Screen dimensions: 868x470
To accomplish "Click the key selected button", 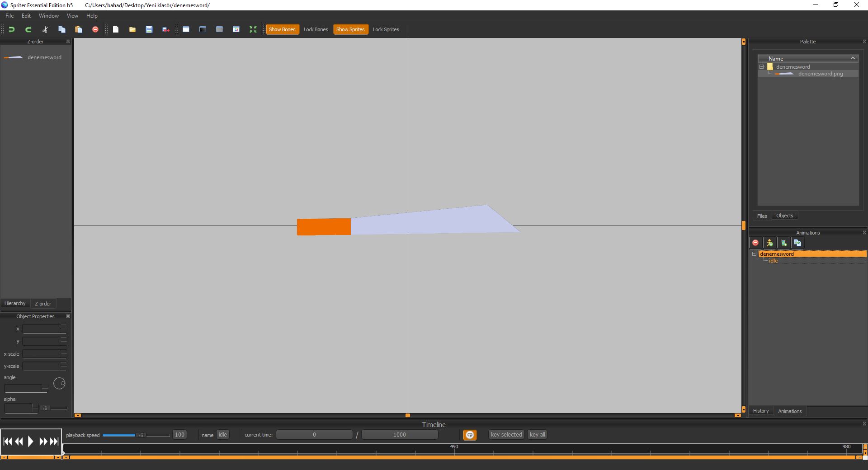I will 506,435.
